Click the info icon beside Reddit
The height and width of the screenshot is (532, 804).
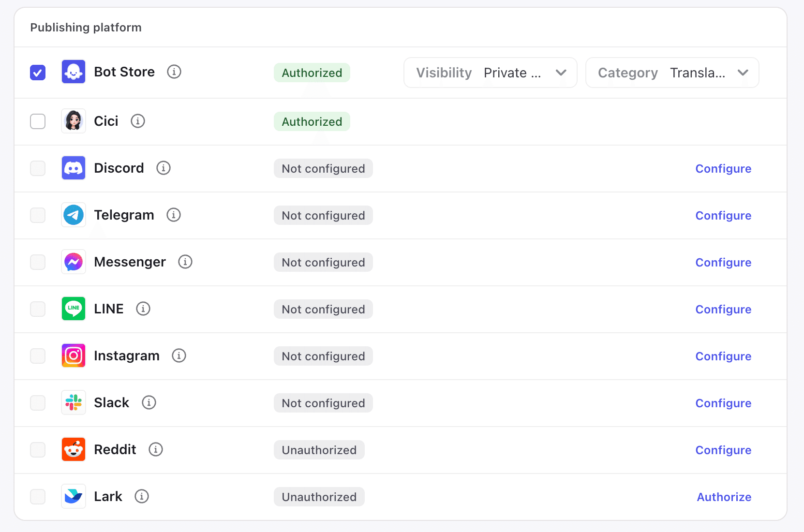coord(156,449)
